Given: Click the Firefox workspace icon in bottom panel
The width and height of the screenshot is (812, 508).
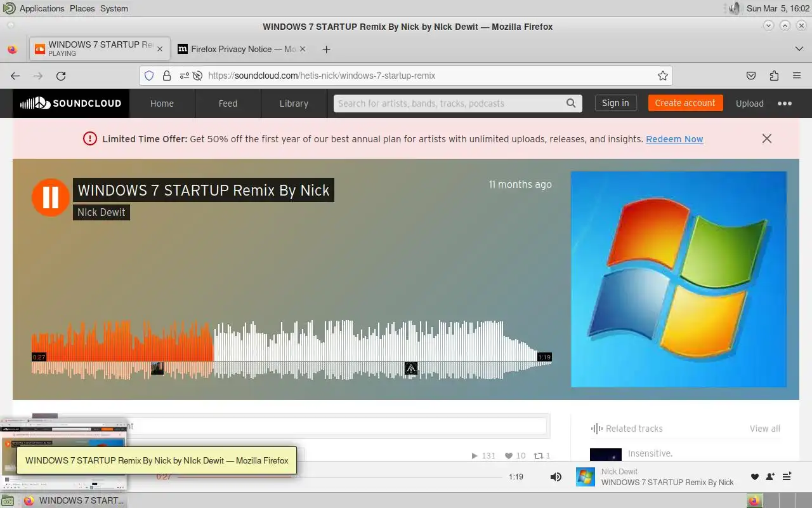Looking at the screenshot, I should [x=754, y=500].
